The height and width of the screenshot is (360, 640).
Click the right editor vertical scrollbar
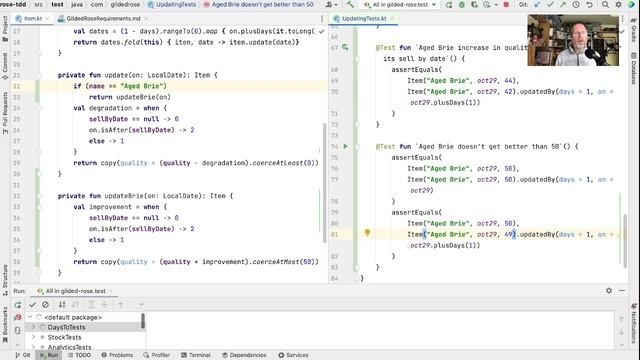625,241
